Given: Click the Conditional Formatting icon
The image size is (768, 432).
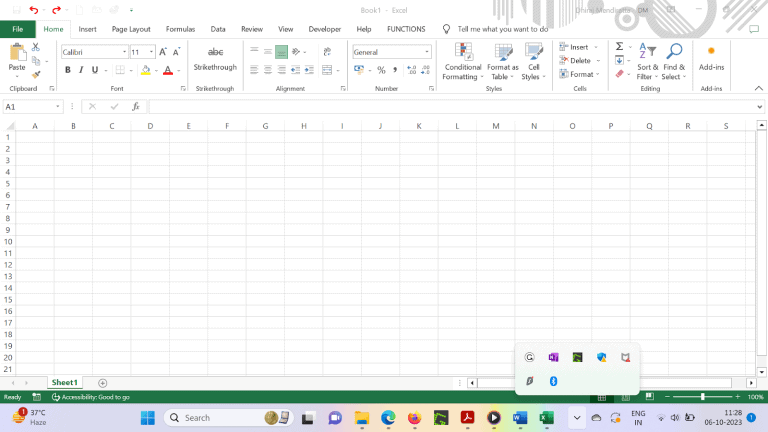Looking at the screenshot, I should click(462, 53).
